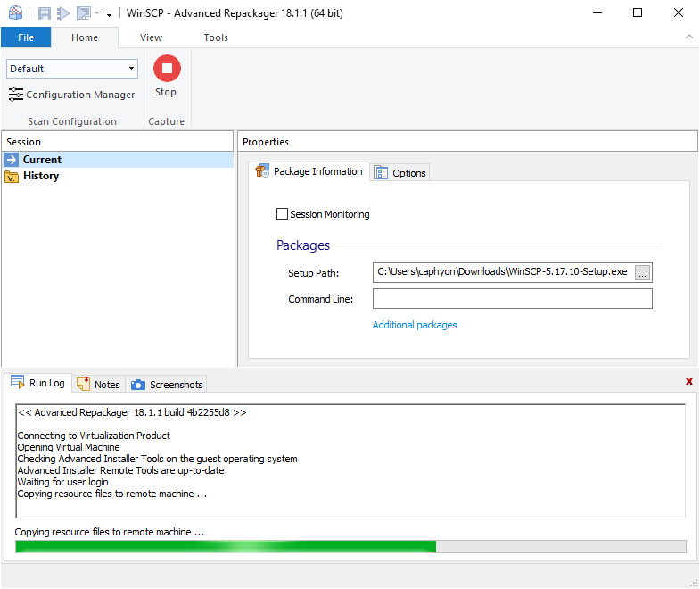Open the Default scan configuration dropdown
The image size is (700, 589).
click(x=72, y=69)
